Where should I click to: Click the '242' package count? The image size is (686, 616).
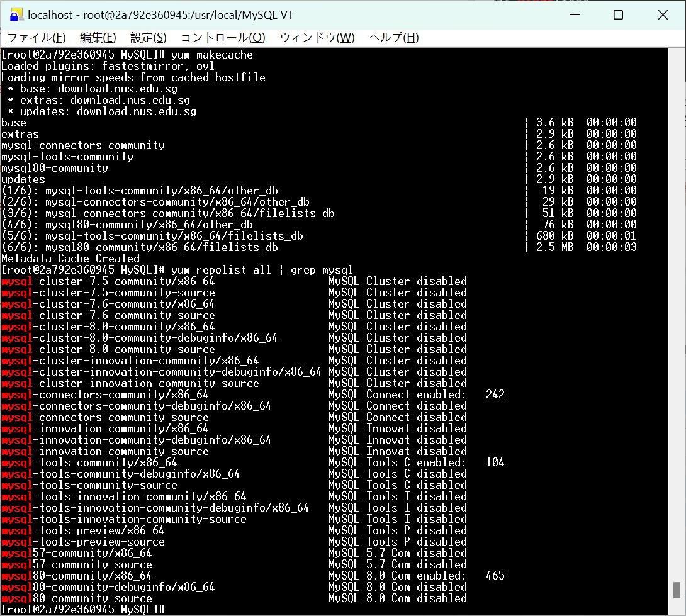point(495,395)
